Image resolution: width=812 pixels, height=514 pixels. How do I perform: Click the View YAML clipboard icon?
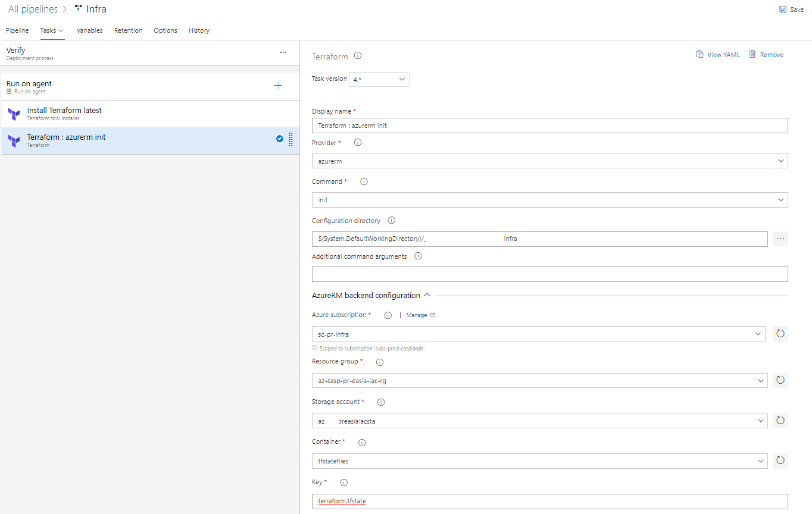coord(699,54)
